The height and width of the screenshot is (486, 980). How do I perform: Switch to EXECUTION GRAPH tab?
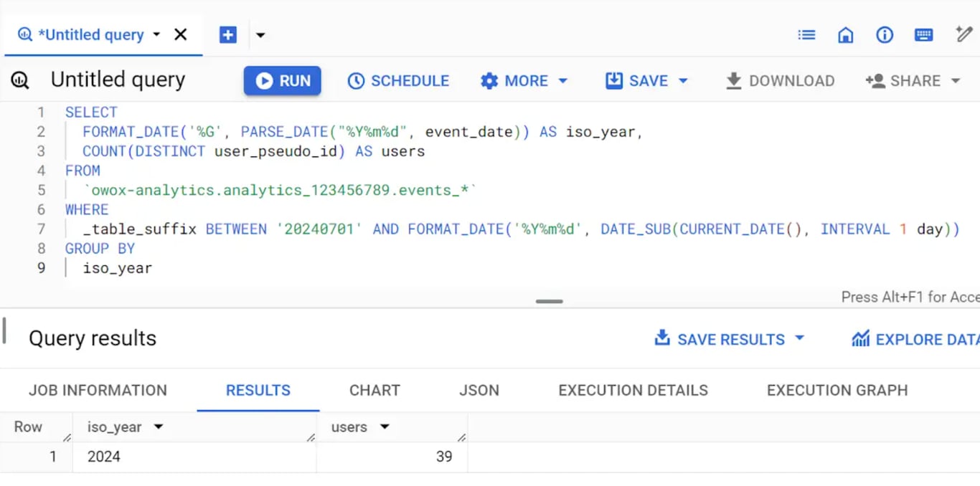[837, 391]
